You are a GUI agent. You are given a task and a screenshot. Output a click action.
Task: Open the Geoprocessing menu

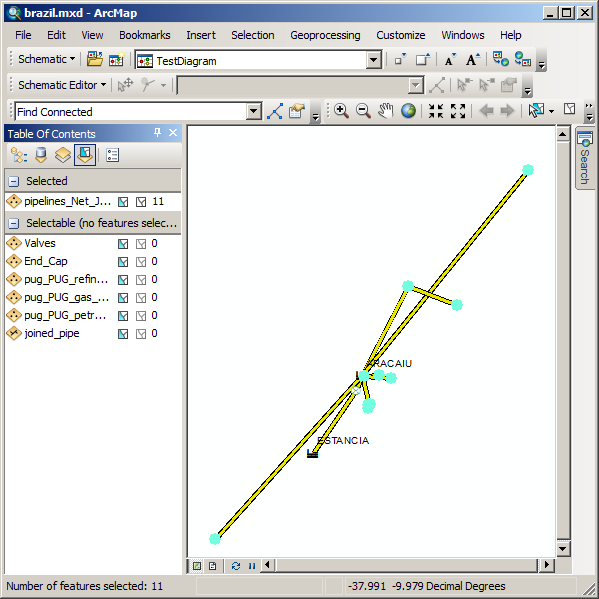coord(325,35)
